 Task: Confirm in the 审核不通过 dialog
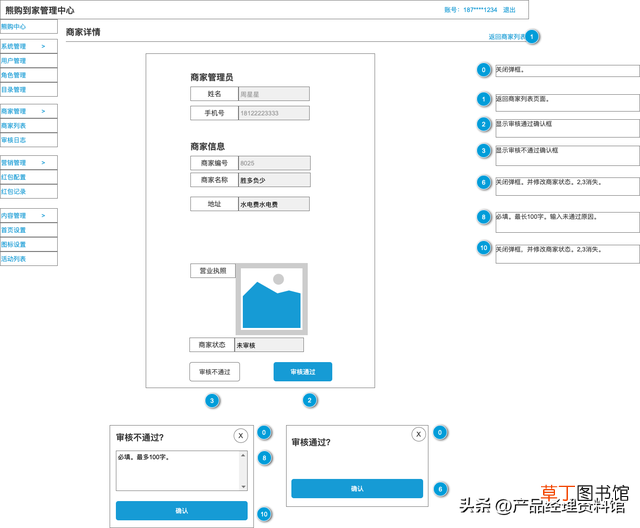point(182,510)
